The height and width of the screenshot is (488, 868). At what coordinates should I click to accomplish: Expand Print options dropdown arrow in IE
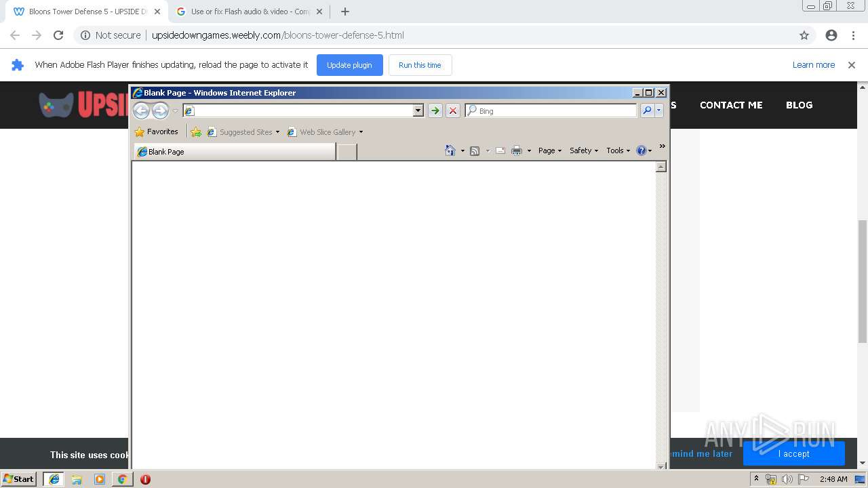tap(529, 151)
